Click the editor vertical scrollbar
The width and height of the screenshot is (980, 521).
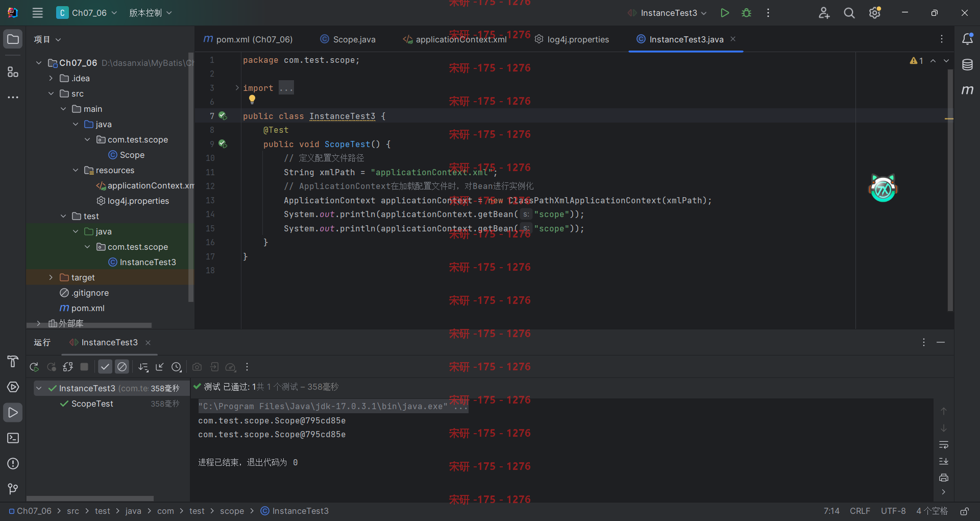click(950, 190)
